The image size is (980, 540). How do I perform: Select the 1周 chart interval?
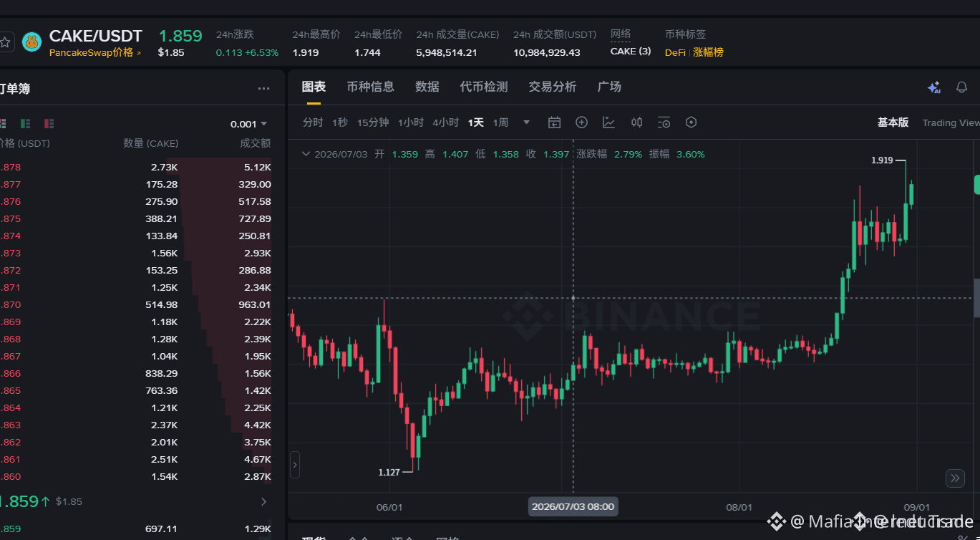(500, 122)
